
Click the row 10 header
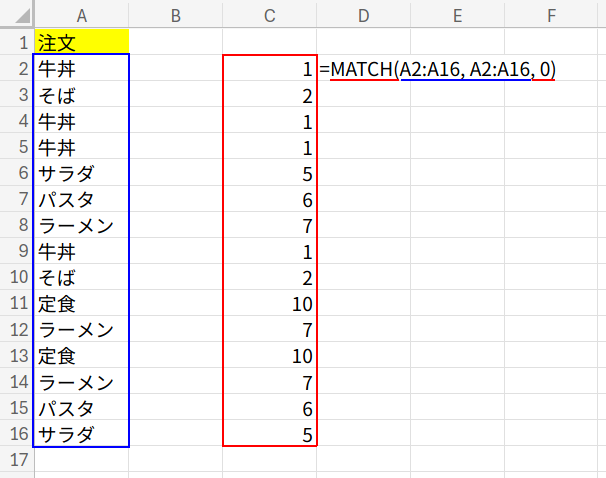[17, 278]
